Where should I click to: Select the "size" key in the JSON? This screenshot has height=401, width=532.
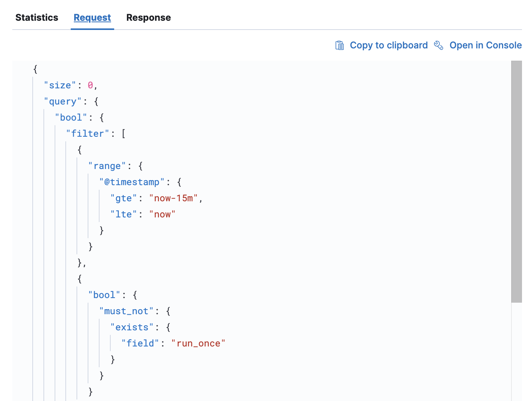[x=60, y=85]
